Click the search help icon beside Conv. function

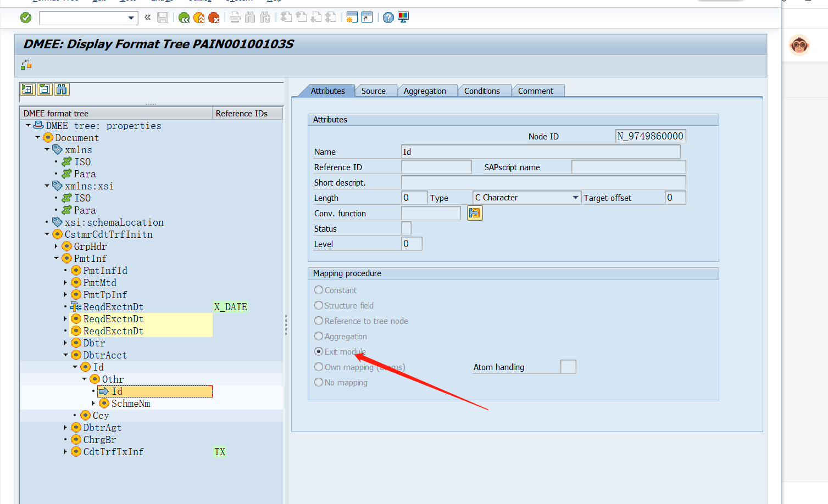pos(475,213)
